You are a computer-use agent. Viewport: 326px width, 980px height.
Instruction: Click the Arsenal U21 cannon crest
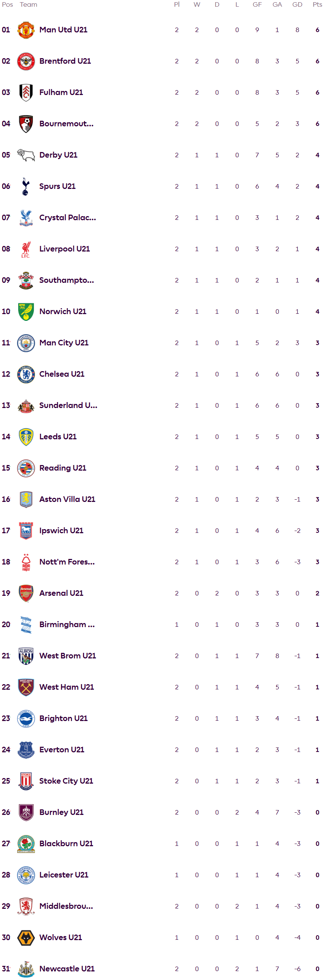(x=26, y=594)
